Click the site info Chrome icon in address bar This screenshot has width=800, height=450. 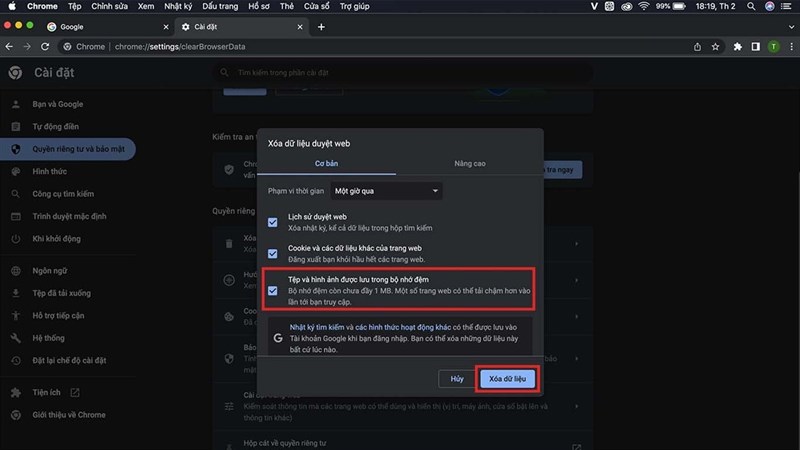67,46
